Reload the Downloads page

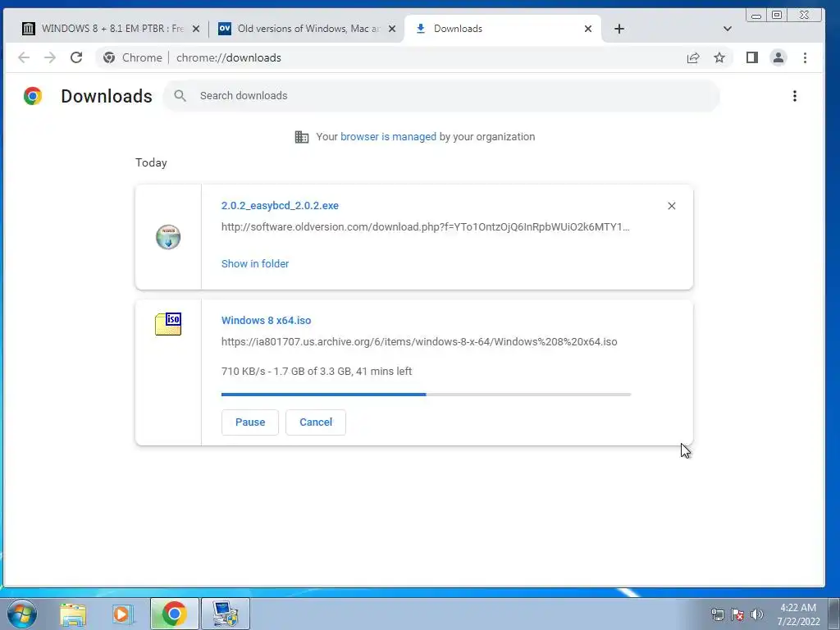76,58
